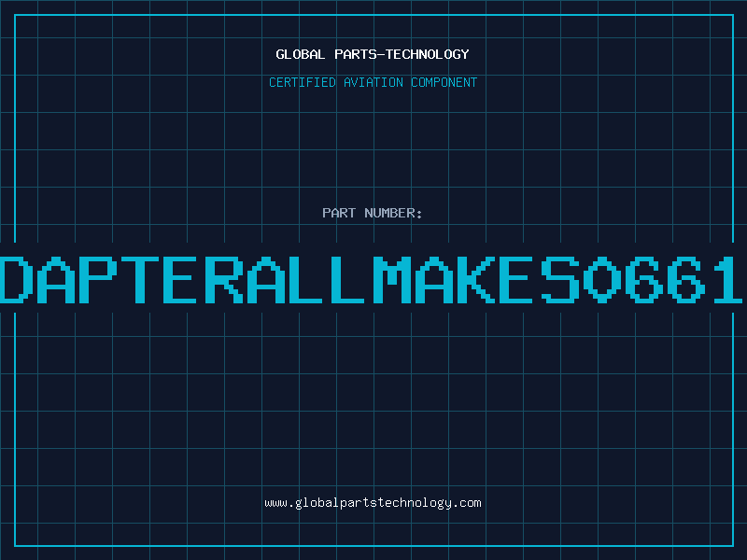
Task: Select the word CERTIFIED in the subtitle
Action: click(303, 82)
